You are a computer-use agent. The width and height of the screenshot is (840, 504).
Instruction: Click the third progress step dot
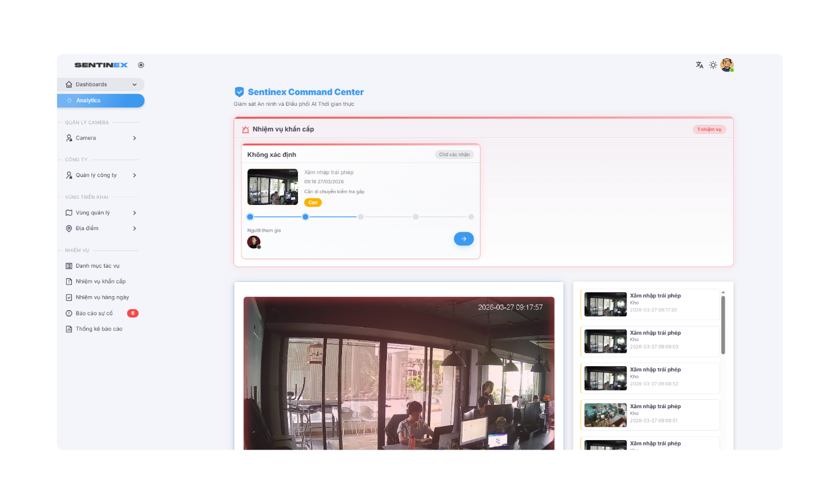[361, 217]
